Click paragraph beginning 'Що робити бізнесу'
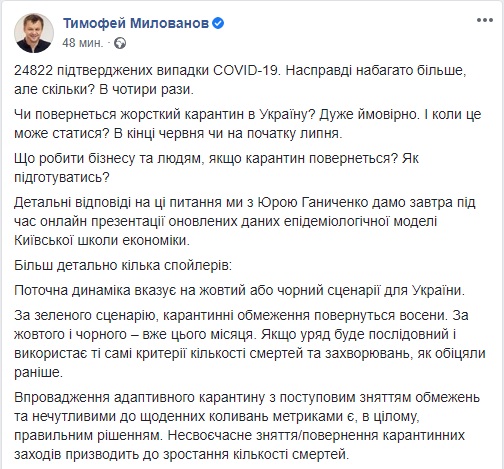Screen dimensions: 504x469 tap(216, 168)
